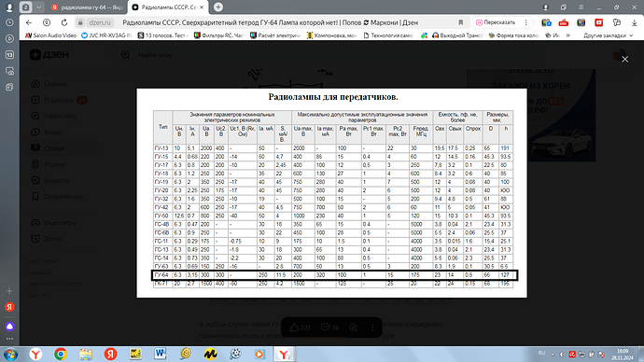
Task: Open the Выходной Транс bookmark
Action: pos(457,35)
